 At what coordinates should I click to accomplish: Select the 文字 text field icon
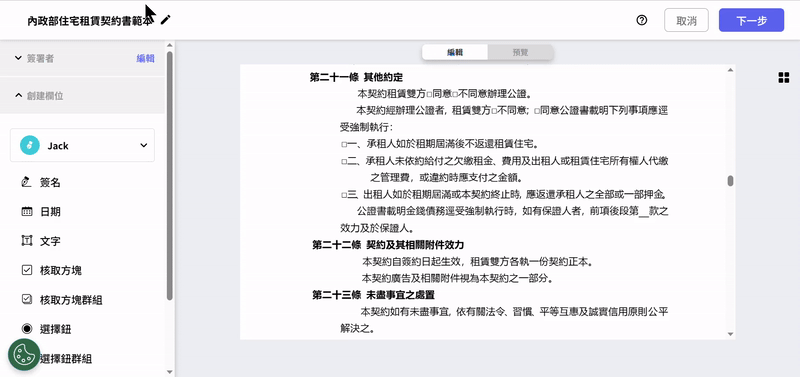tap(27, 241)
